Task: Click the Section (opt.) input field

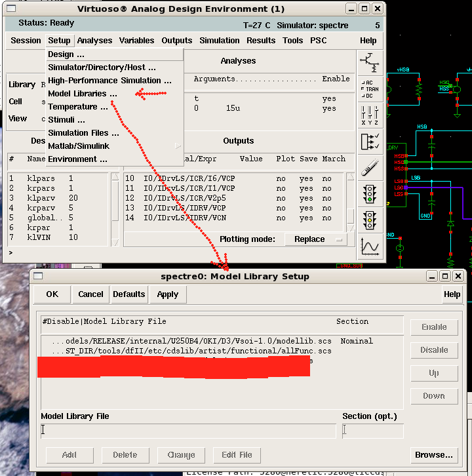Action: (x=373, y=431)
